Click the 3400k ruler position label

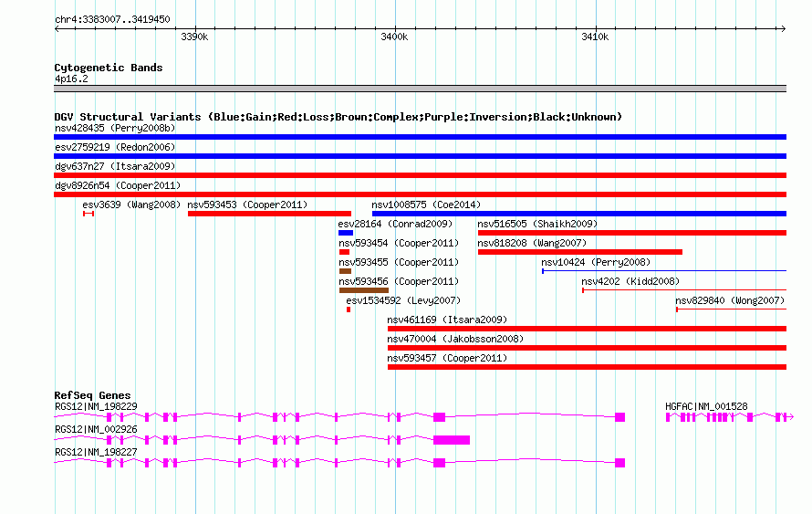[x=395, y=37]
